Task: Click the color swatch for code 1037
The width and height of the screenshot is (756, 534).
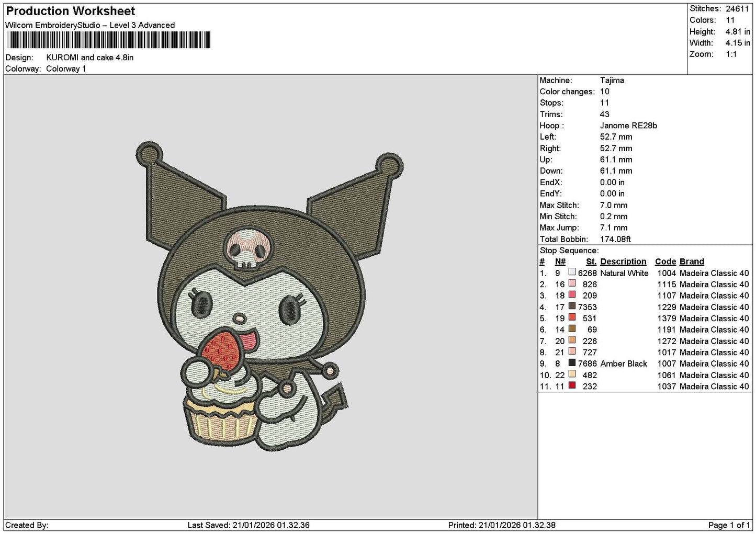Action: (572, 386)
